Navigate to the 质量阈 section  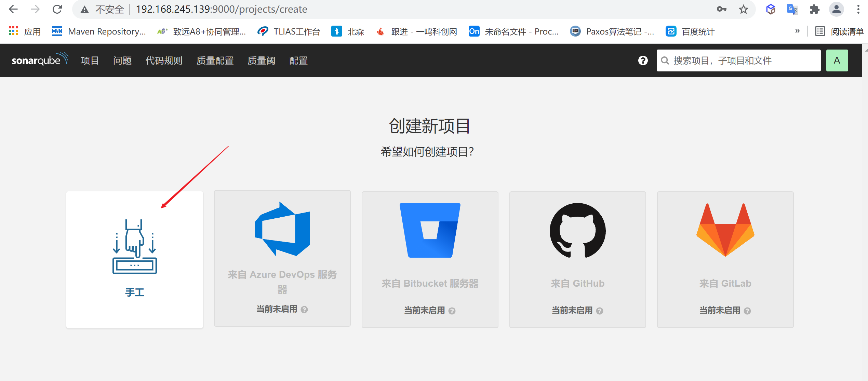coord(261,60)
